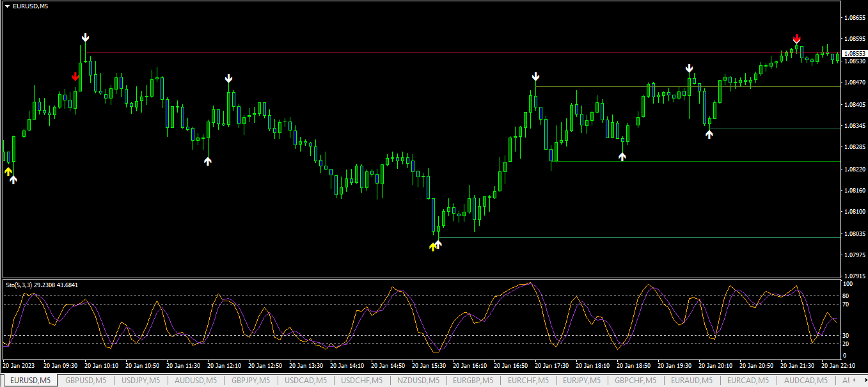The height and width of the screenshot is (387, 868).
Task: Click the white down arrow above the 17:10 peak
Action: click(535, 77)
